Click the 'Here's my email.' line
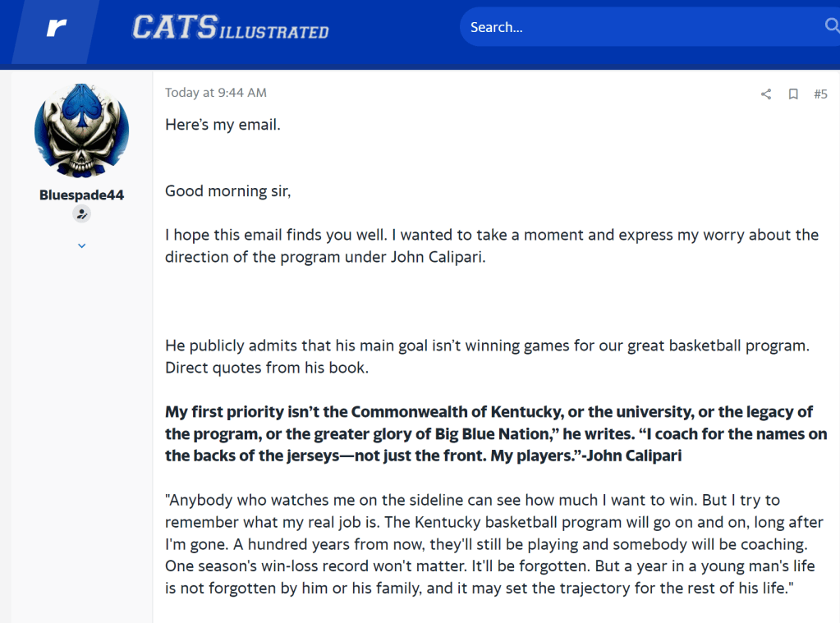 pos(223,125)
